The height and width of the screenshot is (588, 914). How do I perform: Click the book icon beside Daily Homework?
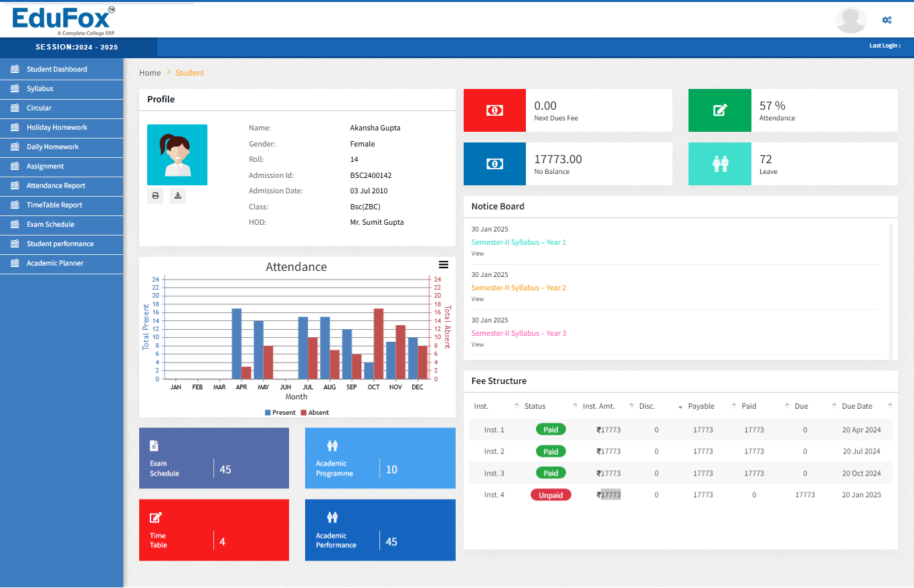point(15,146)
